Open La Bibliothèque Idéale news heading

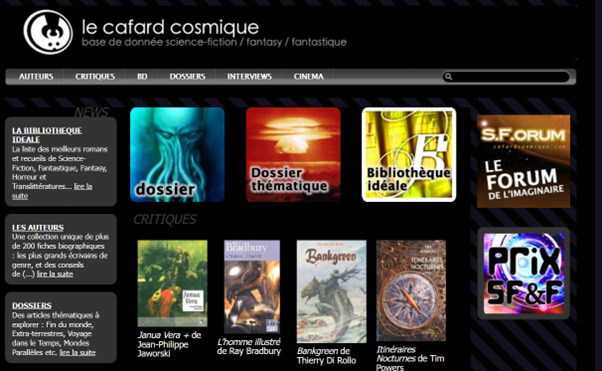[x=47, y=135]
